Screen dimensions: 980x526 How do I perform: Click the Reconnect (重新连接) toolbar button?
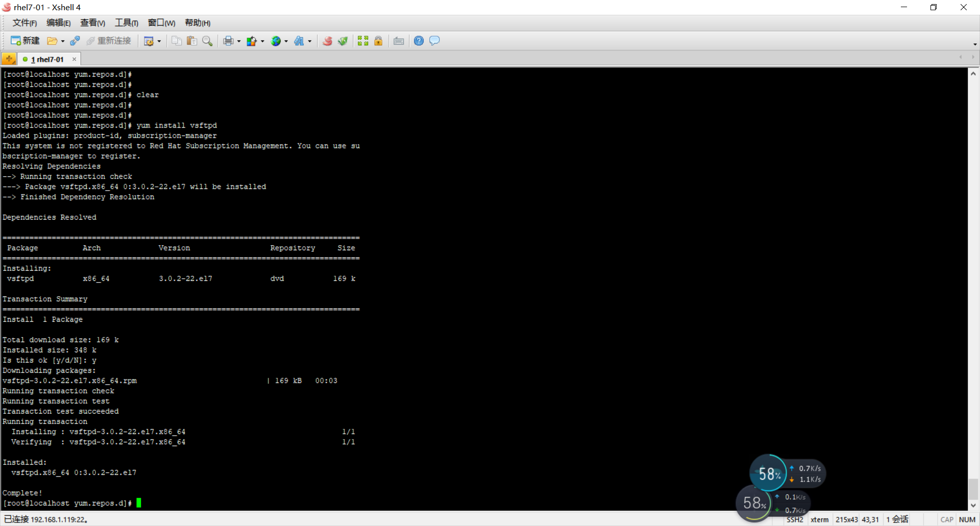109,41
